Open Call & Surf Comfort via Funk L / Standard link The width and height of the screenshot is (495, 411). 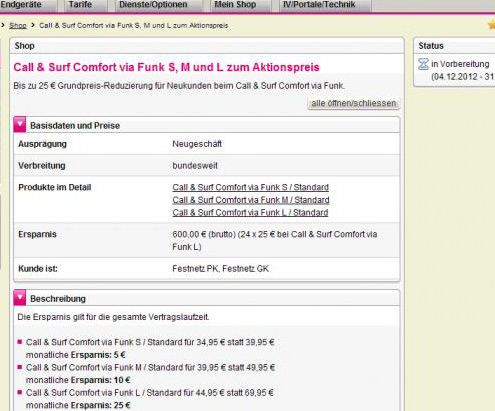point(250,213)
